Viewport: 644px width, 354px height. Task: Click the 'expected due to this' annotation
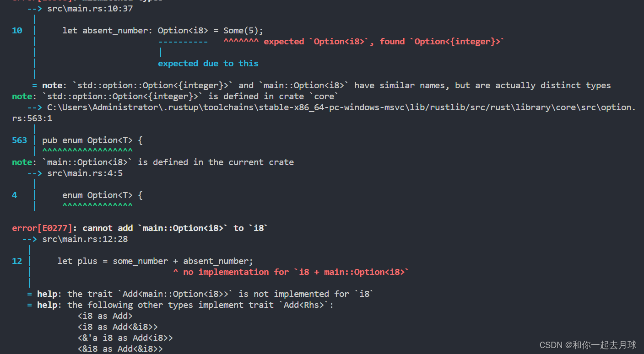coord(208,64)
